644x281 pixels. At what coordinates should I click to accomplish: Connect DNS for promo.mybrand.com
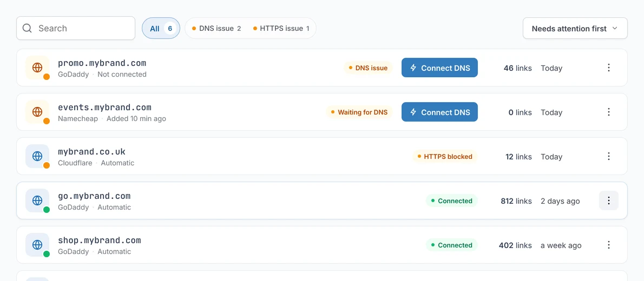(x=439, y=68)
